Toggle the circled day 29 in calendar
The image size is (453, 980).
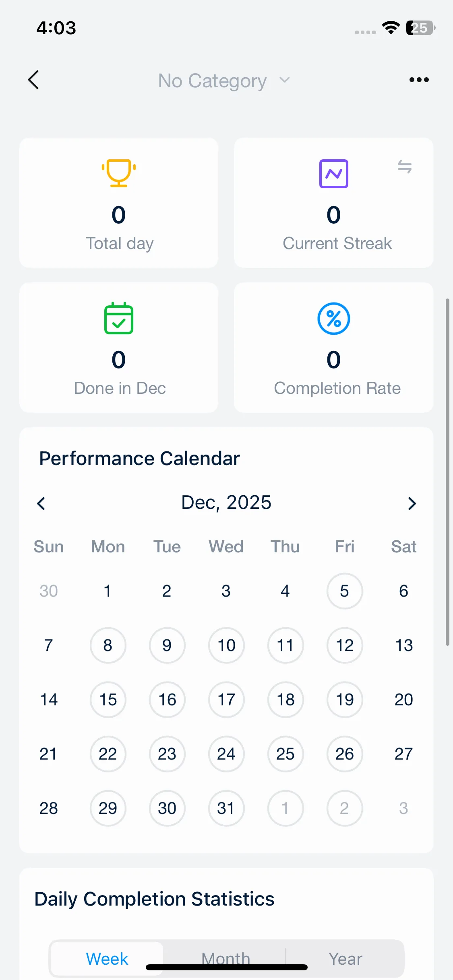pos(108,808)
